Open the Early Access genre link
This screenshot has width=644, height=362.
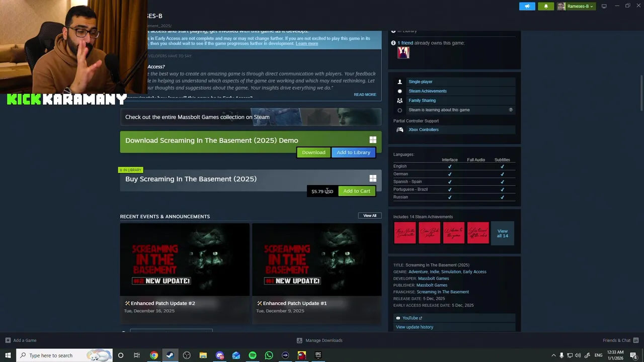[x=474, y=271]
